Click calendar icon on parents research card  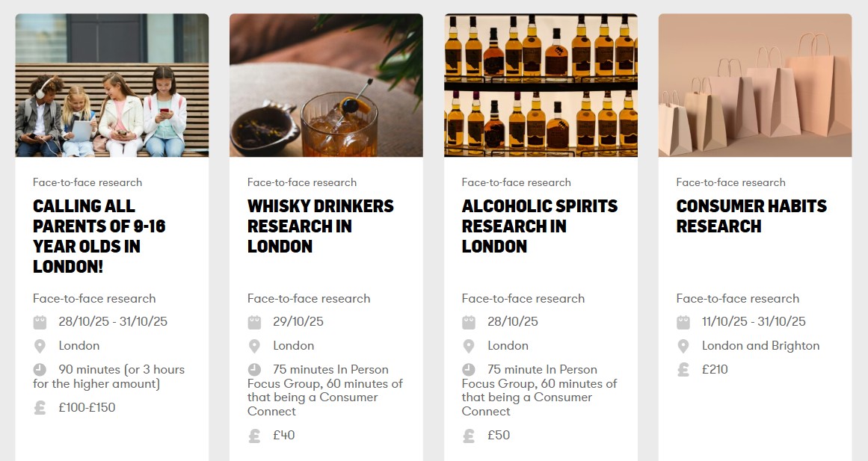pyautogui.click(x=40, y=322)
